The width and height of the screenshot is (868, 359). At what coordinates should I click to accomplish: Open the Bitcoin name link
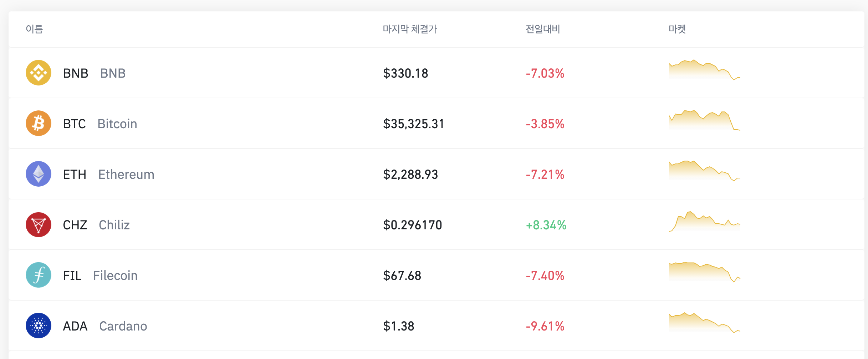point(117,124)
